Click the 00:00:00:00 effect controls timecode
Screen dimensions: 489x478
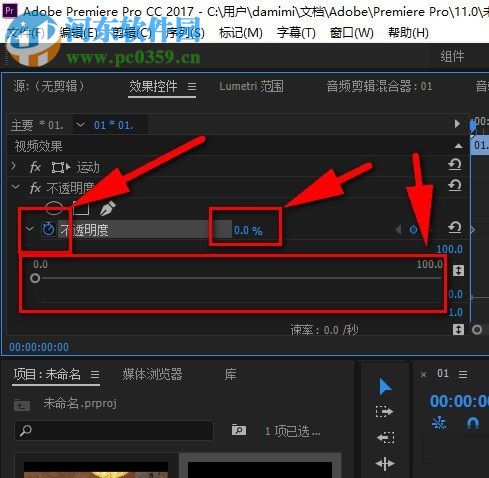(39, 347)
